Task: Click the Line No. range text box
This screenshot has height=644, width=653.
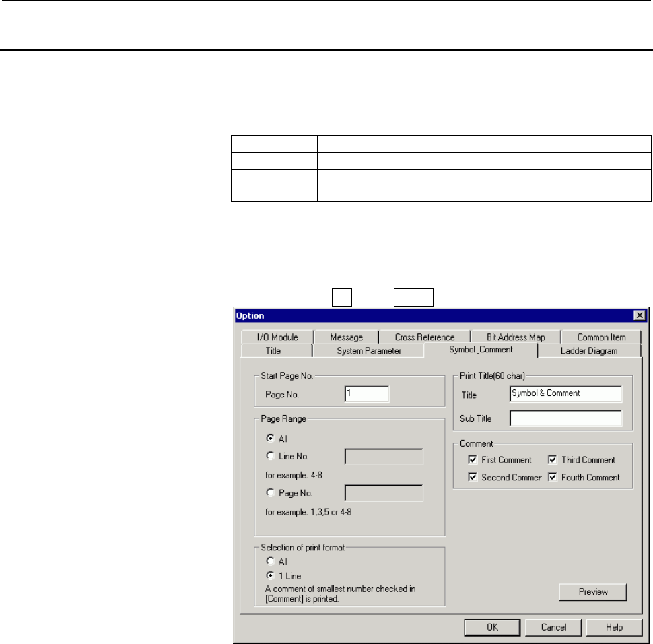Action: [384, 457]
